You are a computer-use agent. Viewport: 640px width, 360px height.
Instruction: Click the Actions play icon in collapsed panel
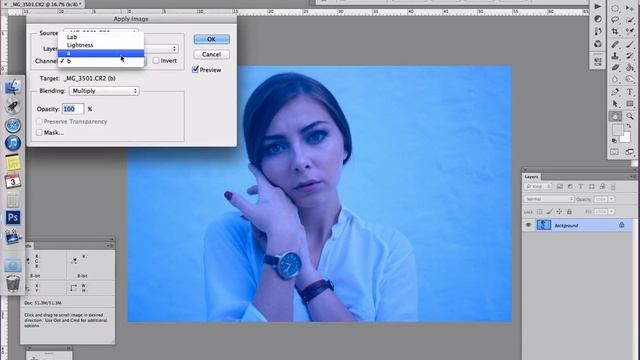click(598, 7)
